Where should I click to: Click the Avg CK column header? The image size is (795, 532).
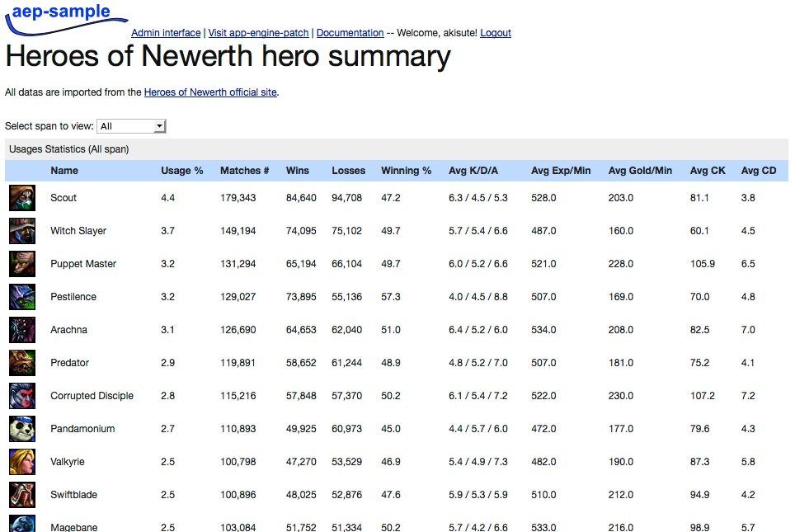coord(708,171)
